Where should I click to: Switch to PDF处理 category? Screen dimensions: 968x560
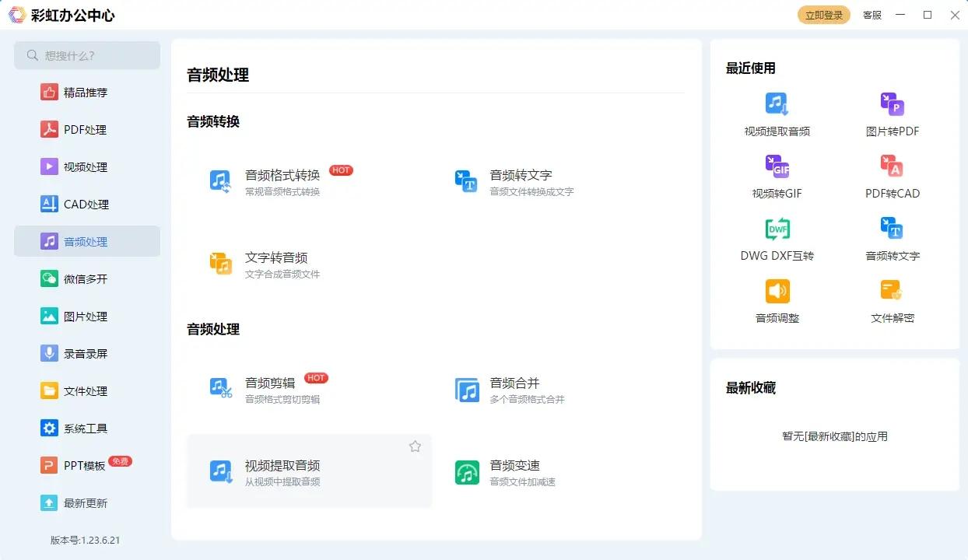pos(87,130)
